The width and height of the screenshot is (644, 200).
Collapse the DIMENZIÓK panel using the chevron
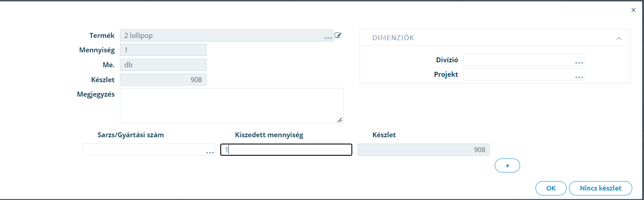tap(619, 38)
